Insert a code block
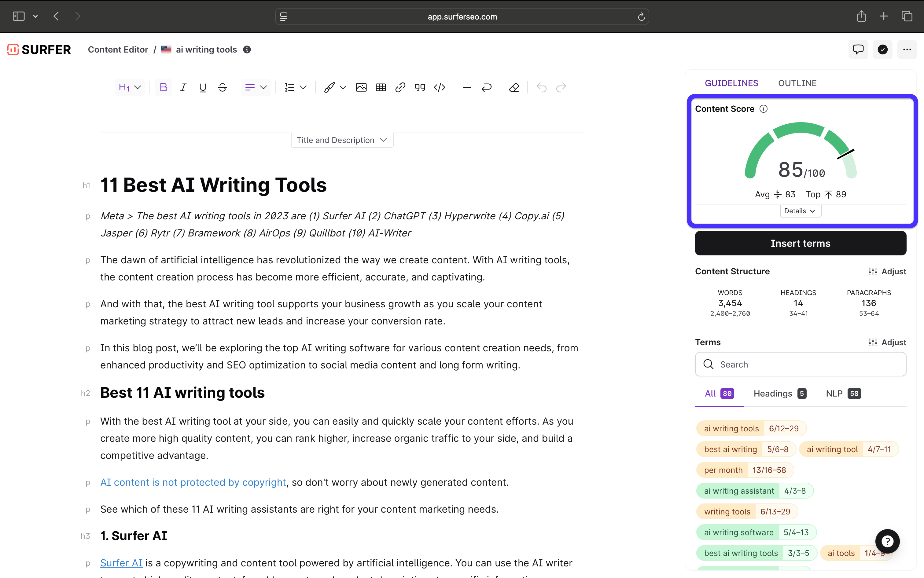This screenshot has width=924, height=578. pyautogui.click(x=440, y=88)
